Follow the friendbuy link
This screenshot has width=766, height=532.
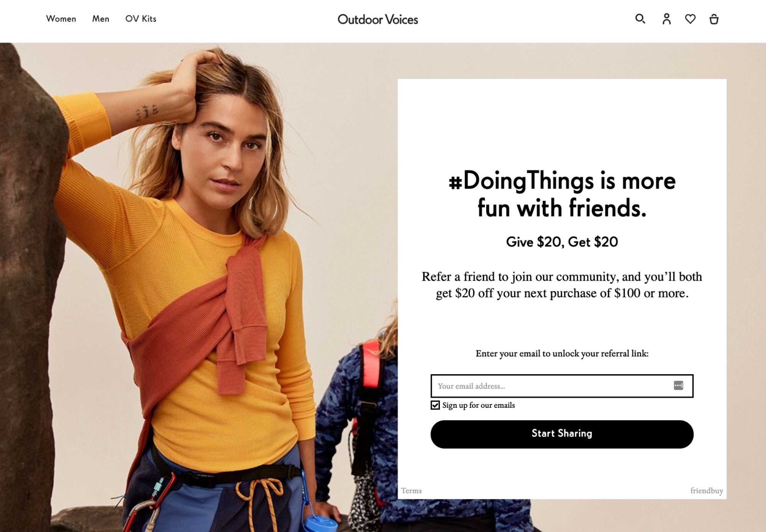point(706,491)
